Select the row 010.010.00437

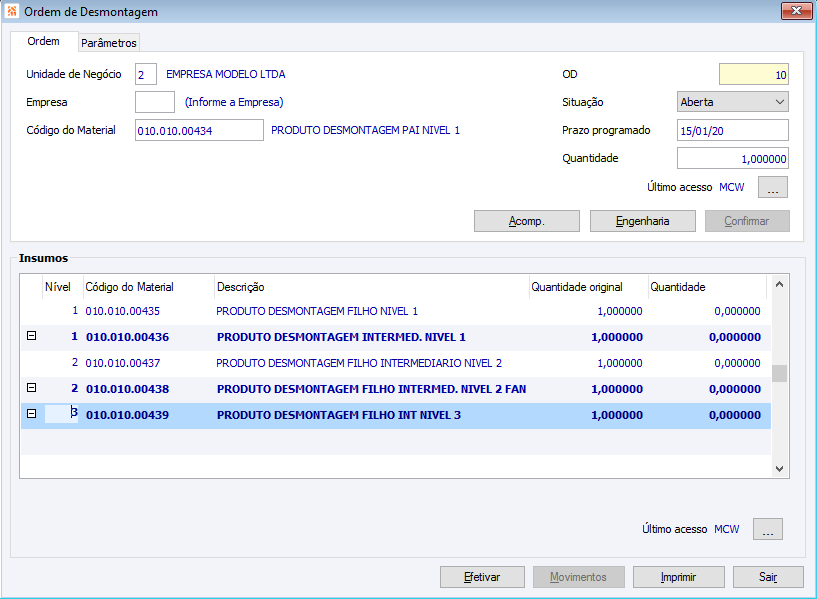[396, 364]
